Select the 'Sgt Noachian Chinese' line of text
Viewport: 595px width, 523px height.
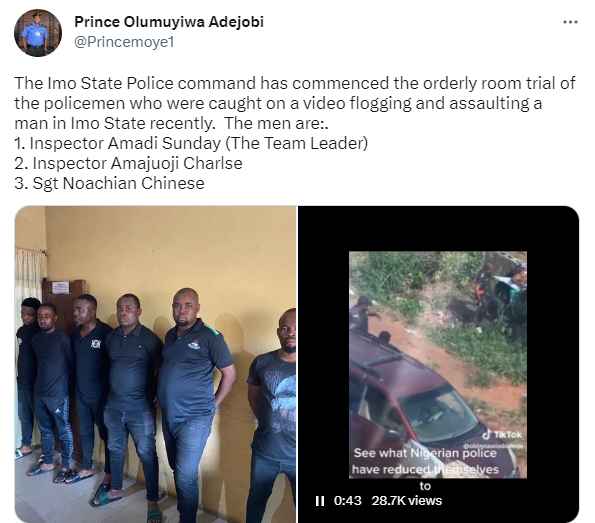[109, 184]
